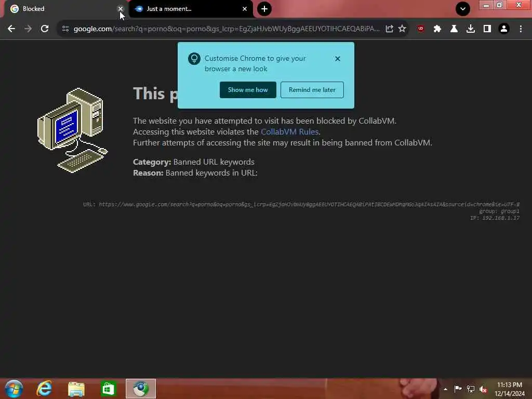The width and height of the screenshot is (532, 399).
Task: Click the muted volume tray icon
Action: (x=483, y=389)
